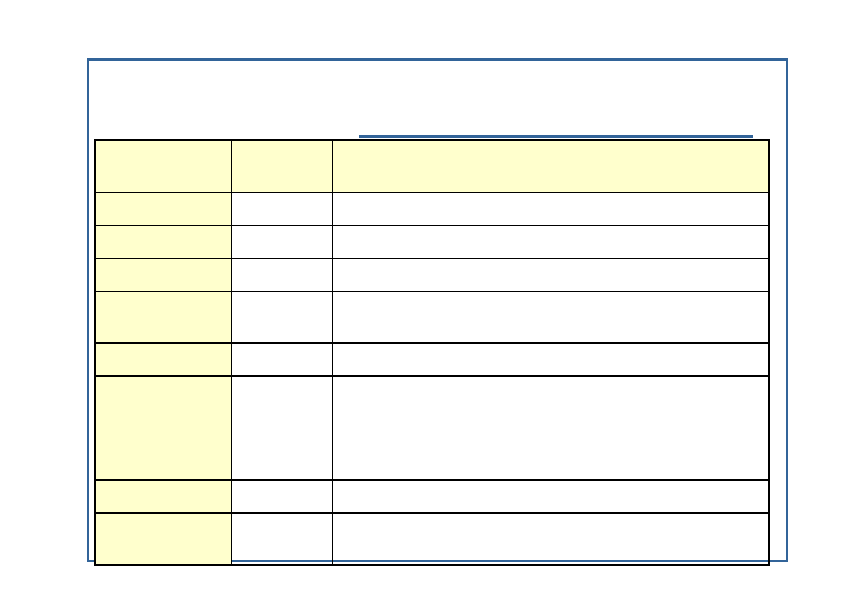Click the third-column cell in row three

[426, 241]
